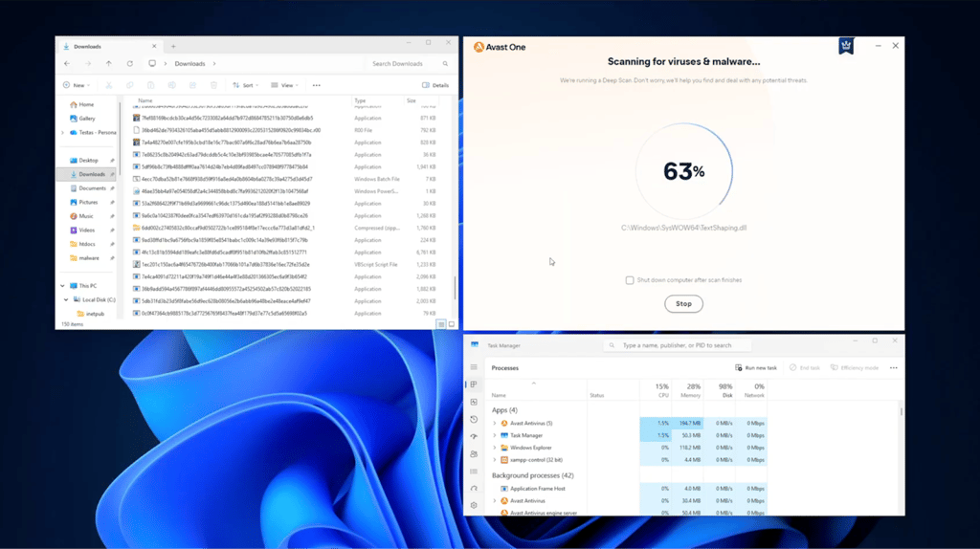Open App history in Task Manager sidebar

click(x=474, y=419)
